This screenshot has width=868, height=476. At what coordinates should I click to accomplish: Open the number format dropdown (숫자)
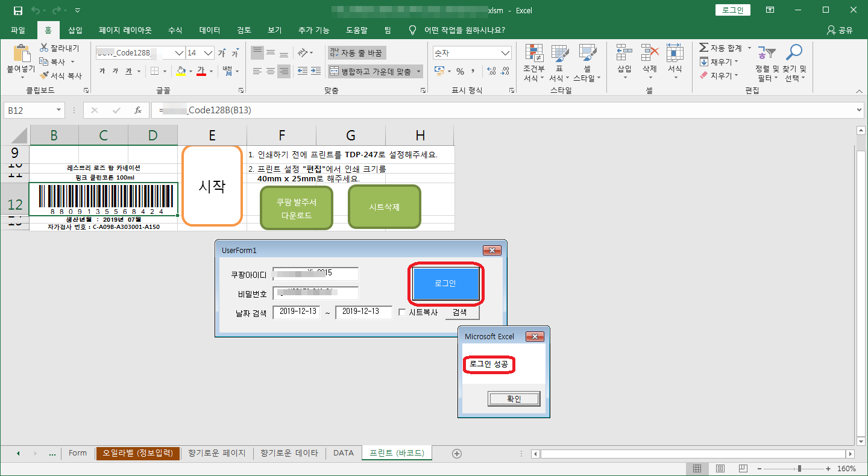(x=505, y=53)
